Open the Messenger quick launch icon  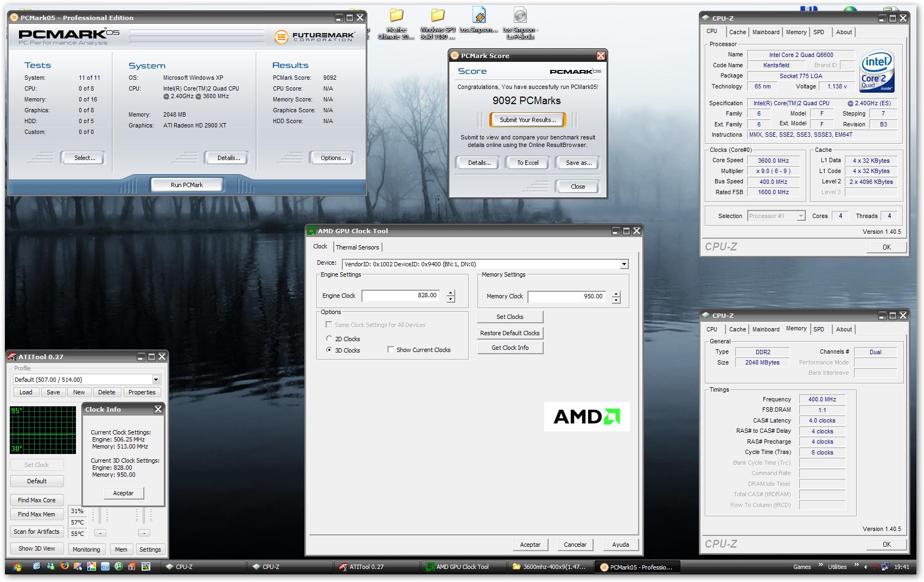[50, 566]
